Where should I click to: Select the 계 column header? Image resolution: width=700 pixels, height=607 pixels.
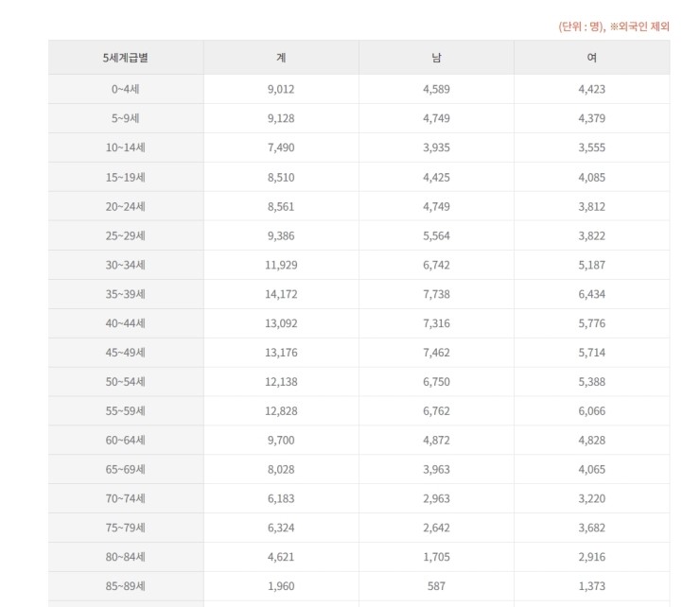281,58
